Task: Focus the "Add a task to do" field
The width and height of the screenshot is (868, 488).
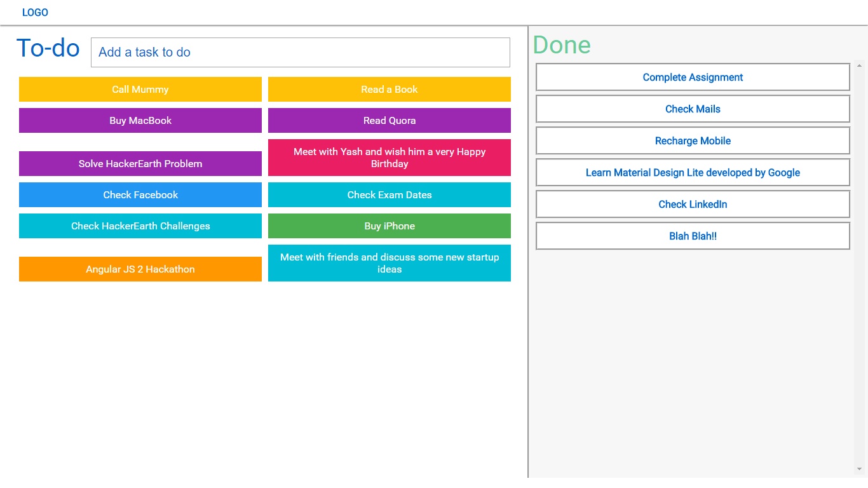Action: click(301, 52)
